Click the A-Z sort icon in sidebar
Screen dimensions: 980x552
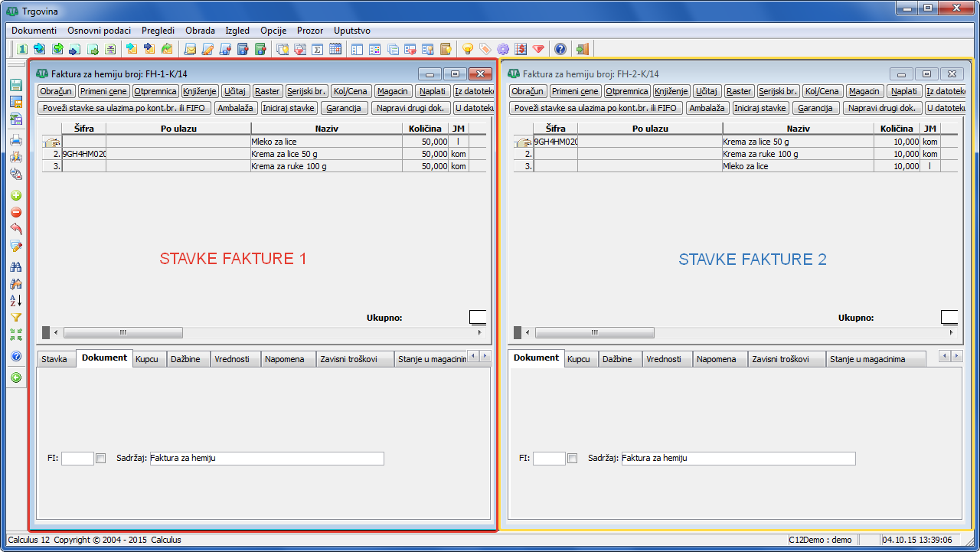(16, 300)
